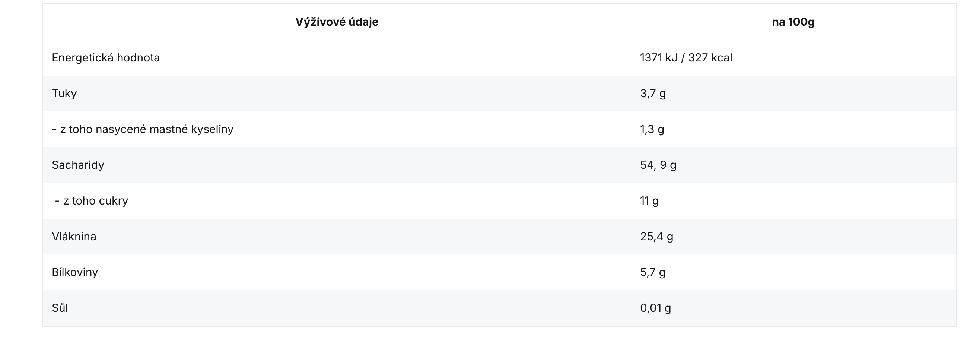
Task: Click the '327 kcal' energy value
Action: point(710,58)
